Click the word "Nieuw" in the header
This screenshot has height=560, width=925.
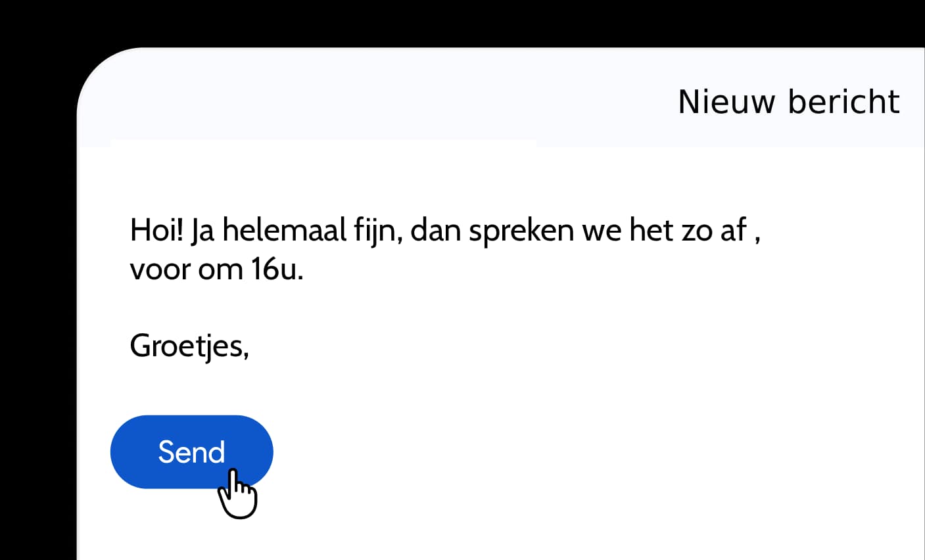tap(726, 103)
